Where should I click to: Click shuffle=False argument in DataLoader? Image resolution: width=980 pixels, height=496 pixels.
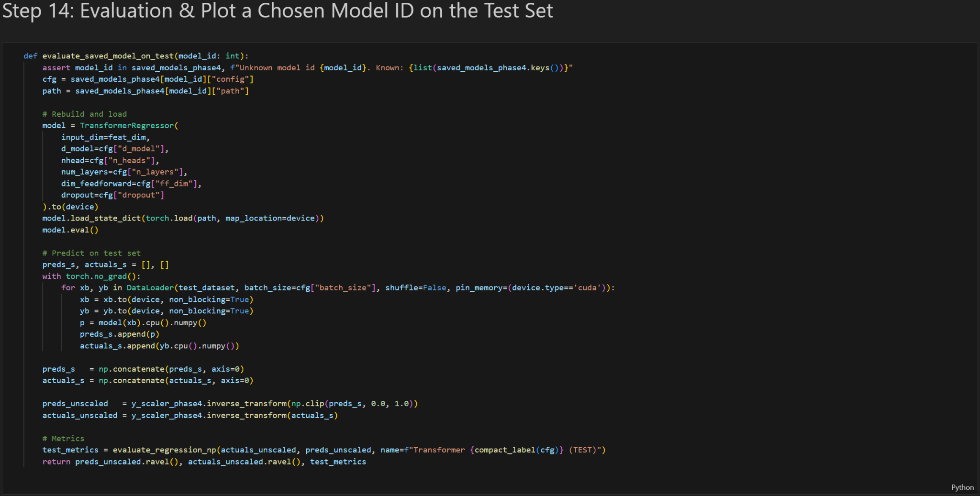point(415,288)
